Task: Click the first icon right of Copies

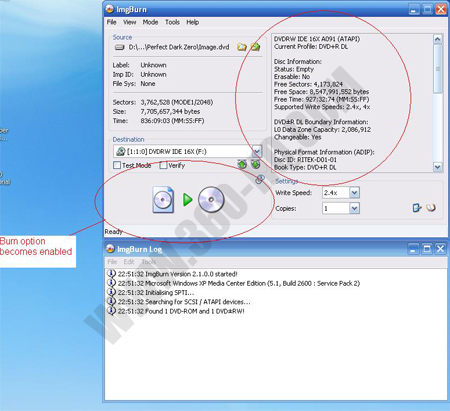Action: 417,208
